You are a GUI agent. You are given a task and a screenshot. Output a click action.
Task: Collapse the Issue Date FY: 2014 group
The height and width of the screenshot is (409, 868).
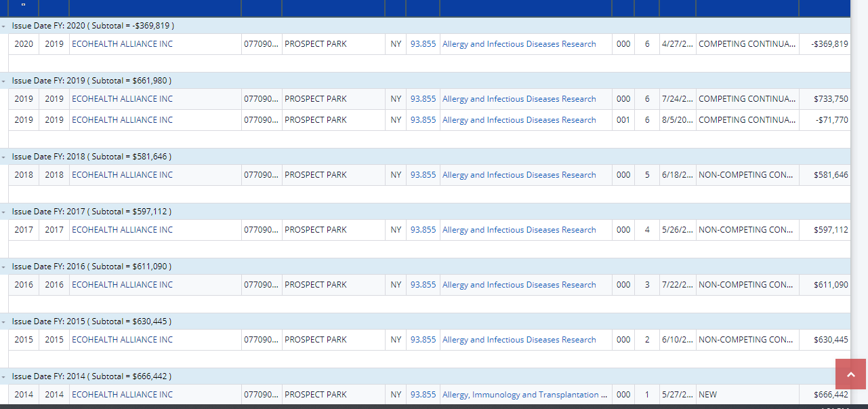coord(5,376)
